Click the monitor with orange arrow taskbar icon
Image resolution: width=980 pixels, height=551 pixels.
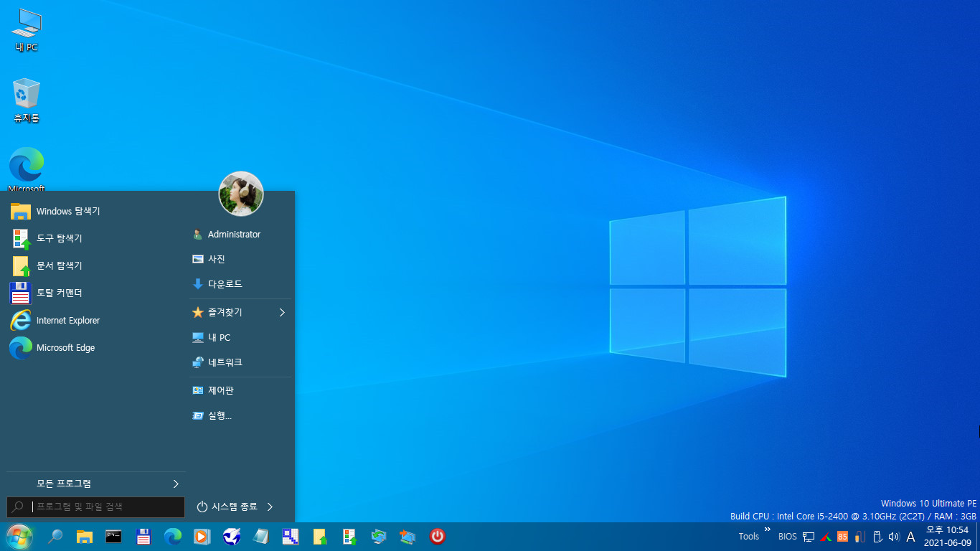(408, 536)
